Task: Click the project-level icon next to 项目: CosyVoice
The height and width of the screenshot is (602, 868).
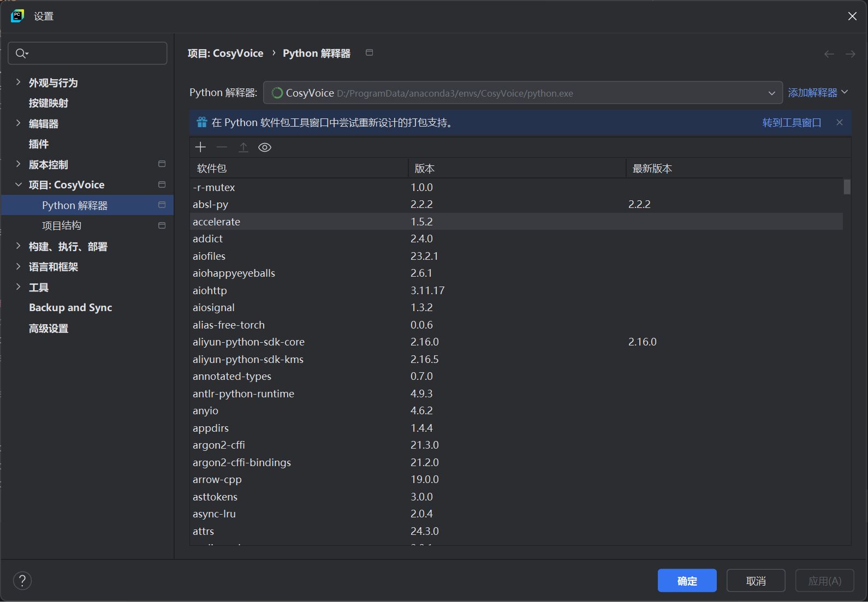Action: click(x=162, y=184)
